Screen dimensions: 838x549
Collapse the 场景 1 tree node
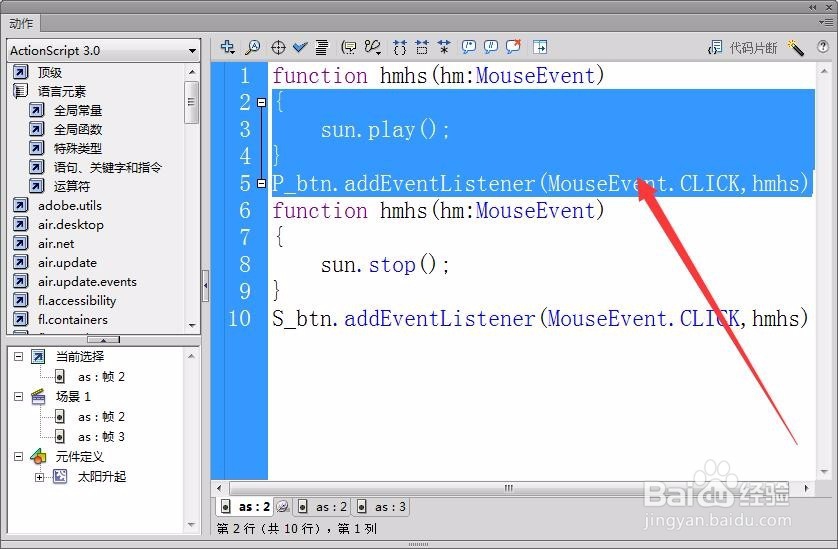(19, 396)
